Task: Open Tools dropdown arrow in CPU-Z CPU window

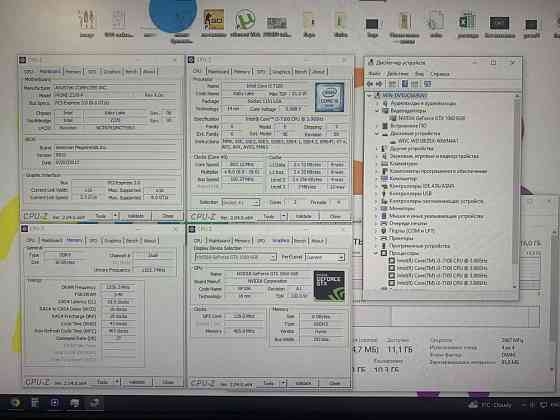Action: (284, 216)
